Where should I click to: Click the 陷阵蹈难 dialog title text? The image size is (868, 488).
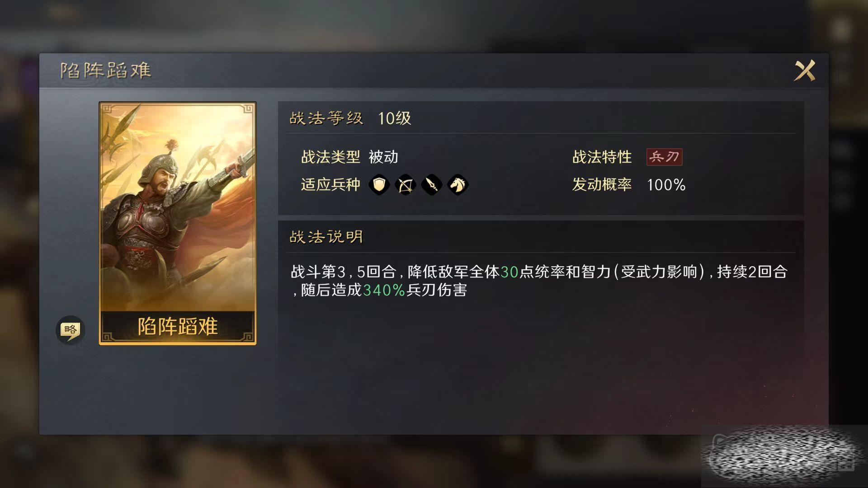point(106,70)
